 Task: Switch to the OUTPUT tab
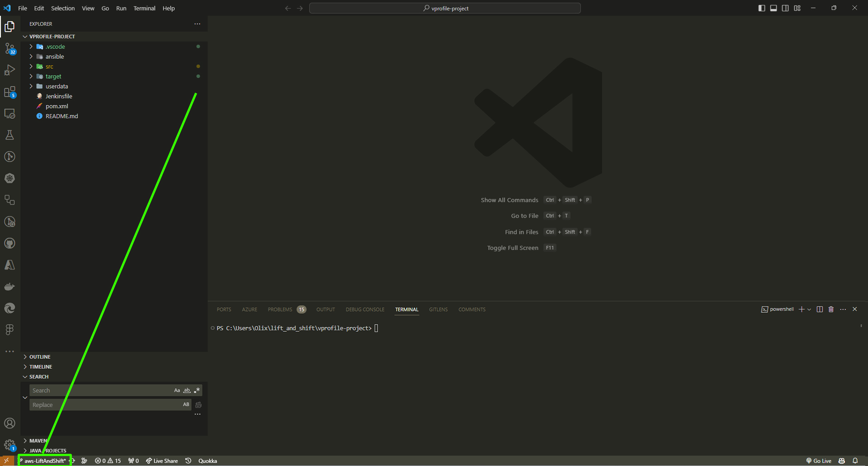point(325,309)
